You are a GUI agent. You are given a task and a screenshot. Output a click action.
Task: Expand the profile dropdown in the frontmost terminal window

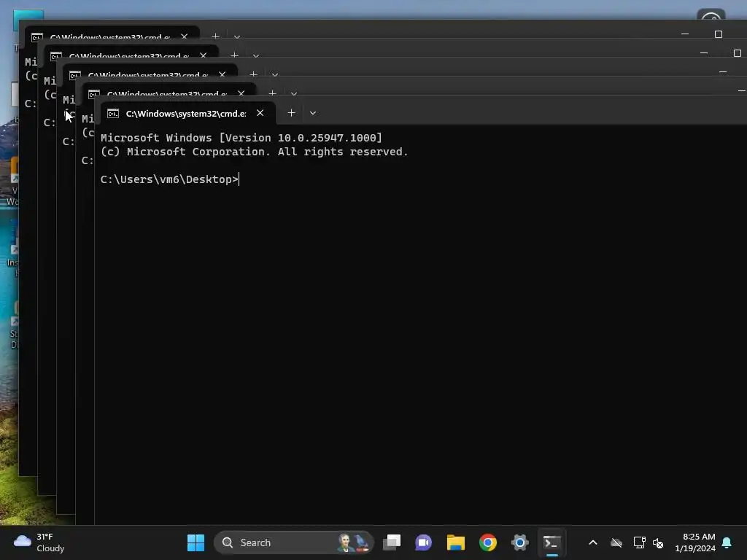tap(313, 113)
